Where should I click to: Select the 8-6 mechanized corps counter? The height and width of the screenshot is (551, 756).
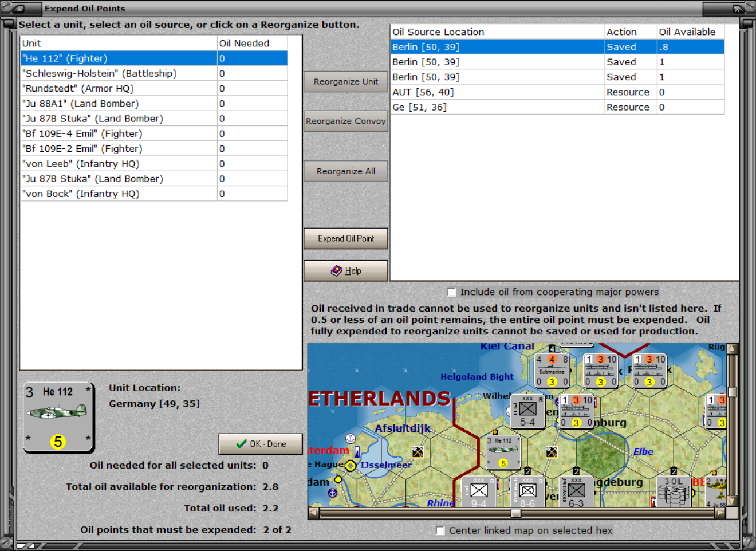[527, 492]
